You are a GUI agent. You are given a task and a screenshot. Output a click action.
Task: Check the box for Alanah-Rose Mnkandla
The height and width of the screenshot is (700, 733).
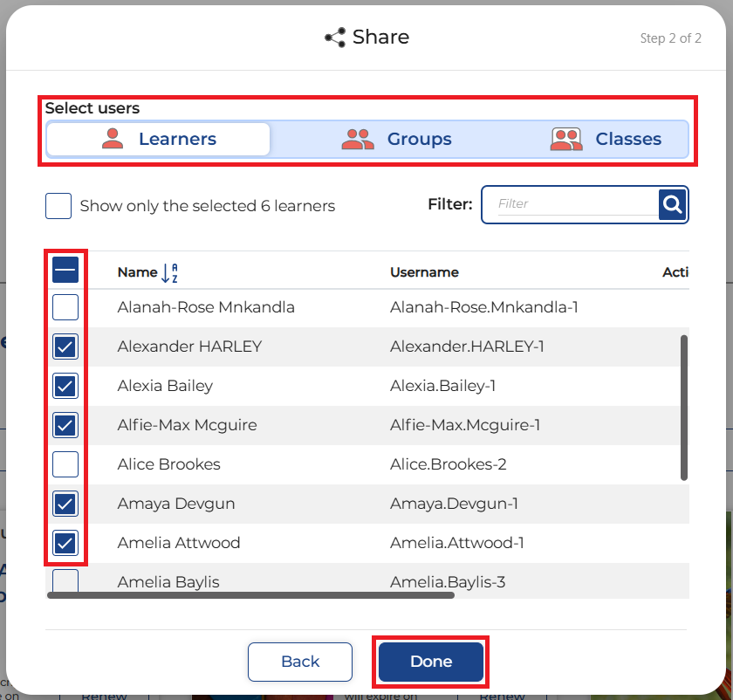click(x=65, y=307)
